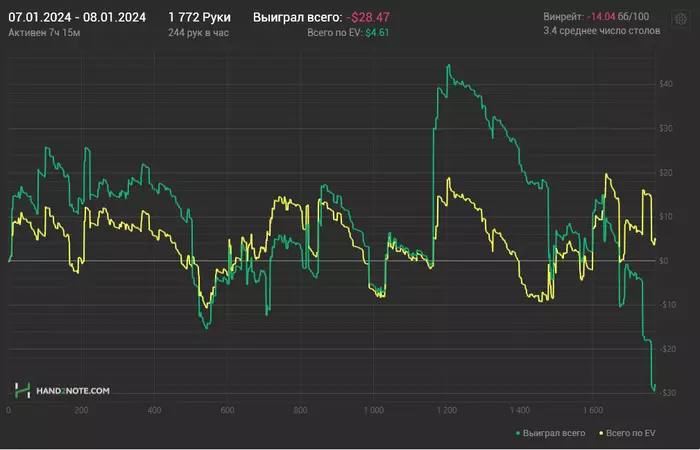Select the date range 07.01.2024 - 08.01.2024

77,18
